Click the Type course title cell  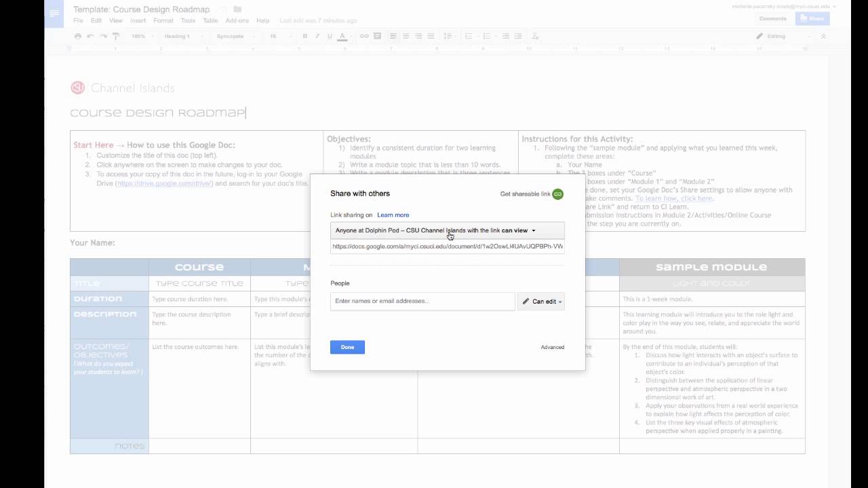pos(199,283)
